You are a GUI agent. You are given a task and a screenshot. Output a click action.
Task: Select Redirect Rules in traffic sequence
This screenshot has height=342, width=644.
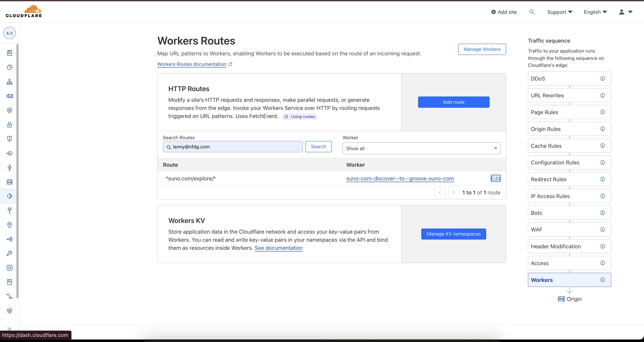pos(569,179)
